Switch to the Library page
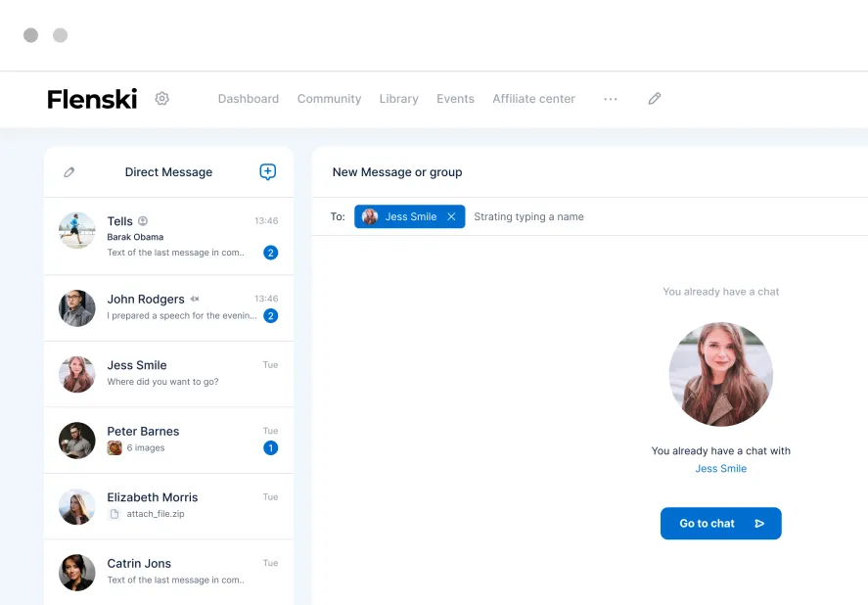 (398, 99)
